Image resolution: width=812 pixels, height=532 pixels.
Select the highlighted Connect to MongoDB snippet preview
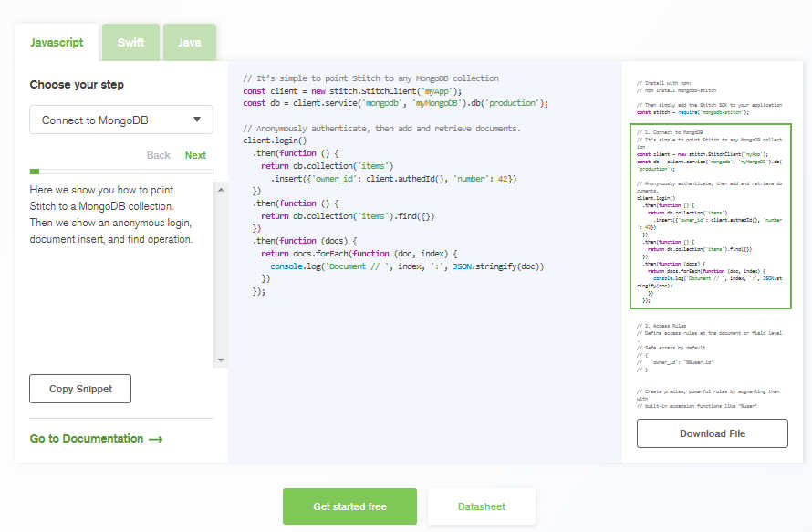click(x=711, y=216)
